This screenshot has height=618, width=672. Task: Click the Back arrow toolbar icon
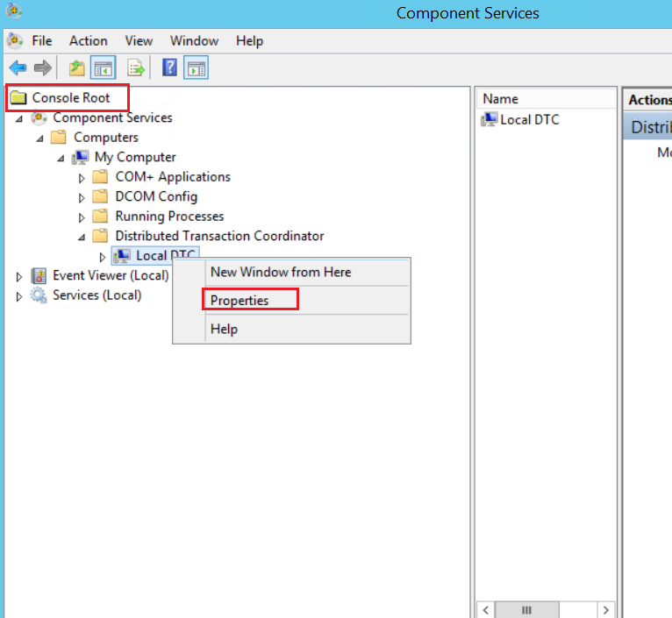(18, 67)
